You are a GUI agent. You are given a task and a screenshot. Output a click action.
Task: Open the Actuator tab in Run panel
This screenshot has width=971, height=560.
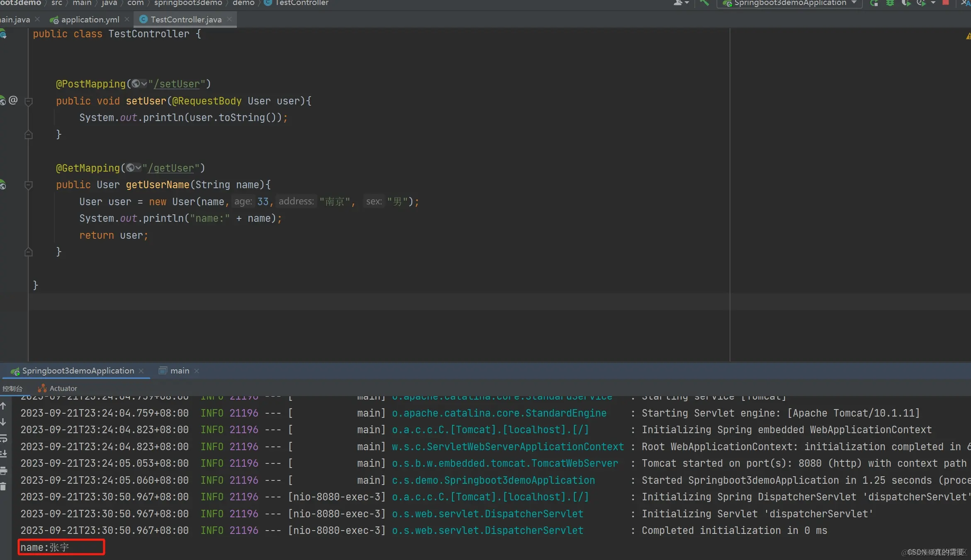(x=63, y=388)
